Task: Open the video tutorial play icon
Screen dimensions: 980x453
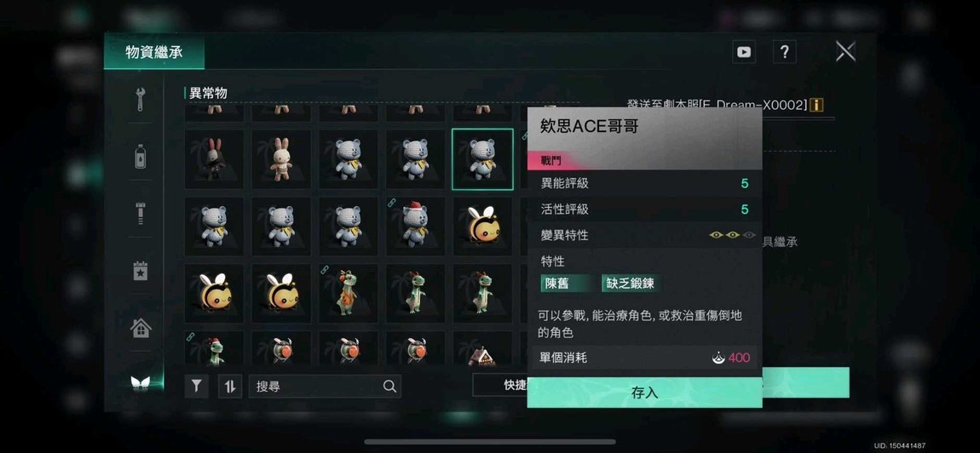Action: (744, 52)
